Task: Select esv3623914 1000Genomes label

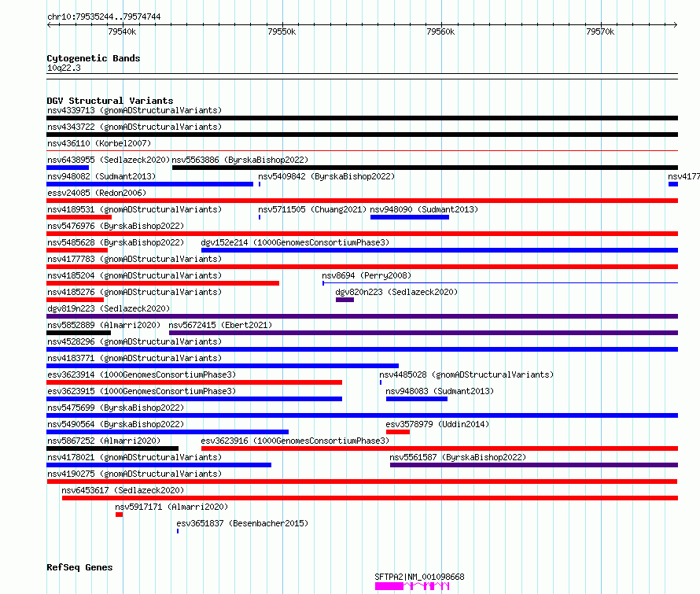Action: click(x=142, y=374)
